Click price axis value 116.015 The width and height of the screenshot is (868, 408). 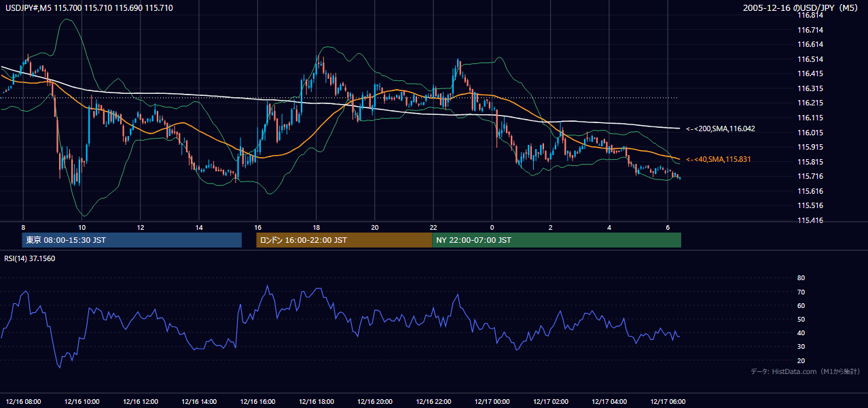click(x=810, y=133)
